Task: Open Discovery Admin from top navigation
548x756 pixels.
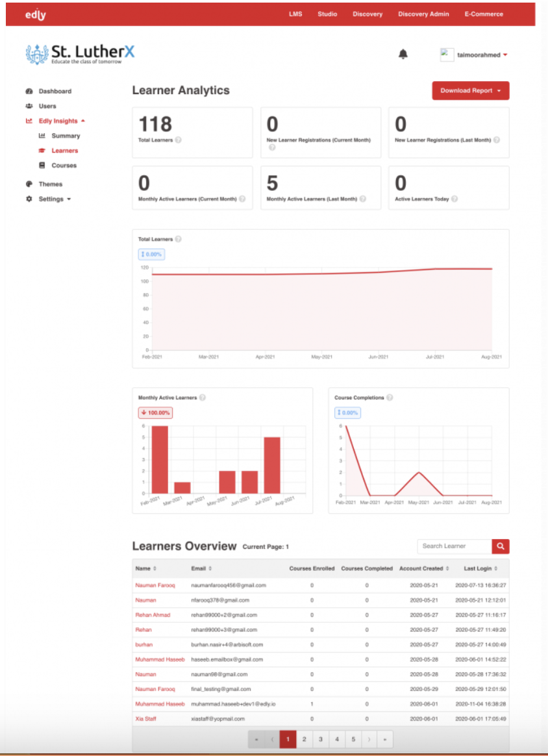Action: pyautogui.click(x=423, y=14)
